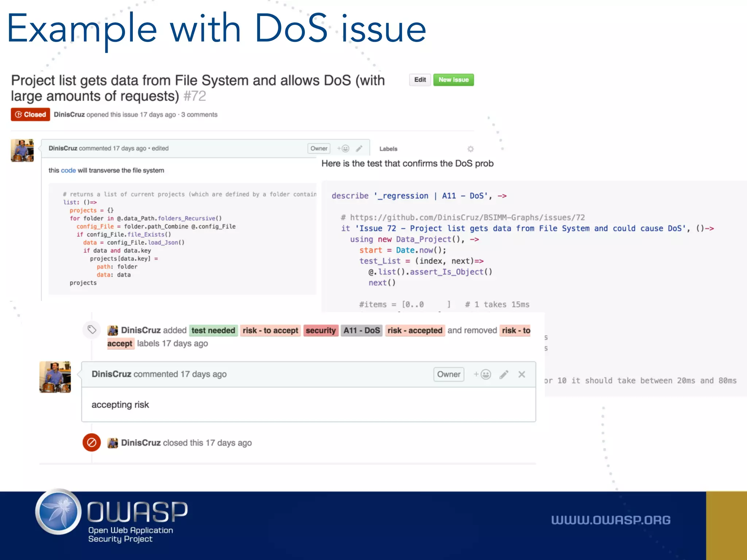Select the 'A11 - DoS' label
The height and width of the screenshot is (560, 747).
pos(361,331)
